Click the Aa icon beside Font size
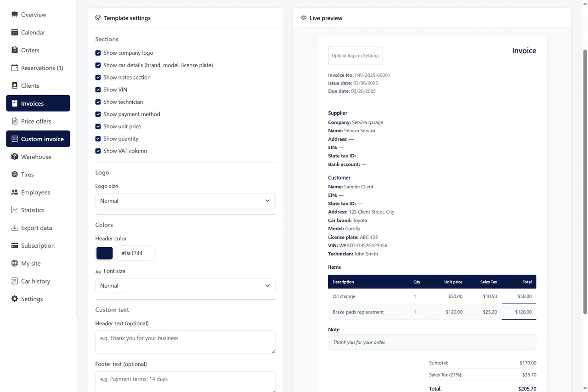The image size is (588, 392). click(x=98, y=272)
